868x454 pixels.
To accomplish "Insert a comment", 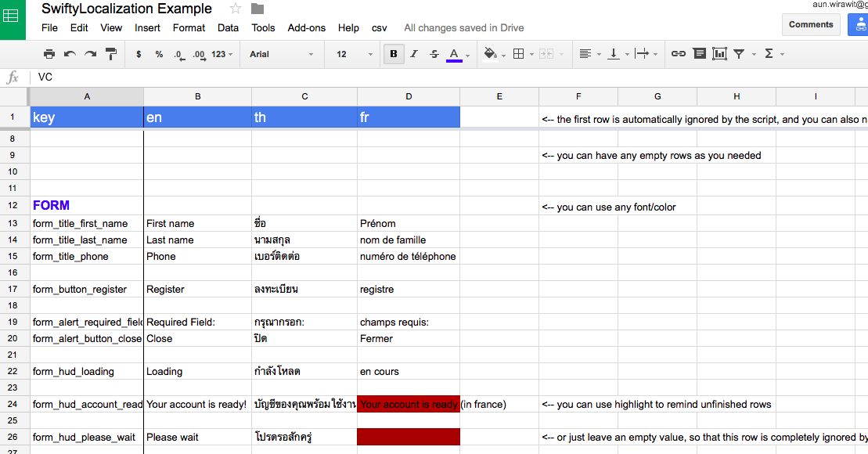I will point(700,54).
